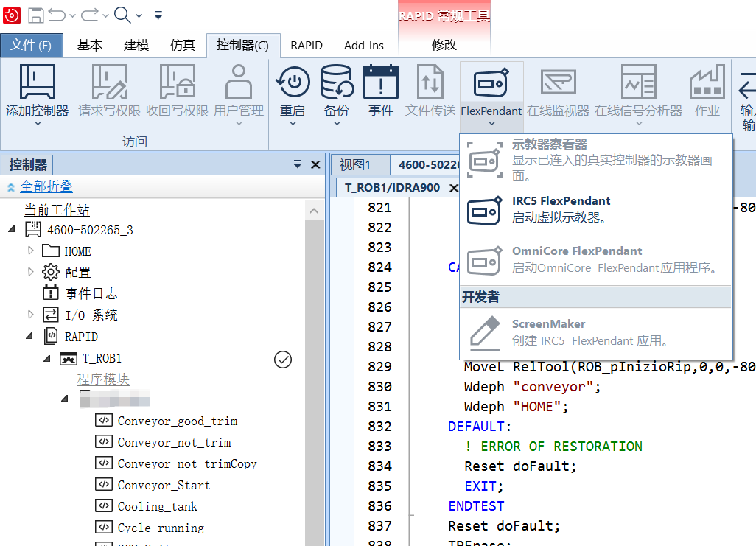Click the Request Write Access (请求写权限) icon
The image size is (756, 546).
tap(110, 82)
